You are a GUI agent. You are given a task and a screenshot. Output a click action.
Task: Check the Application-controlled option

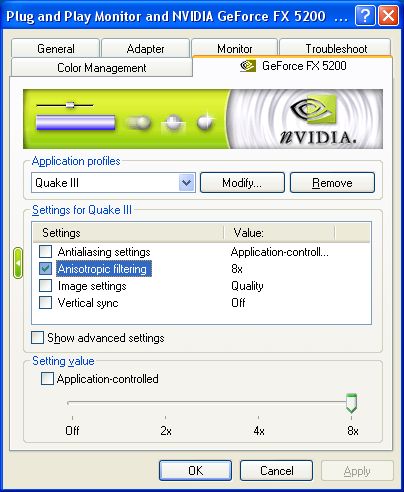click(47, 379)
